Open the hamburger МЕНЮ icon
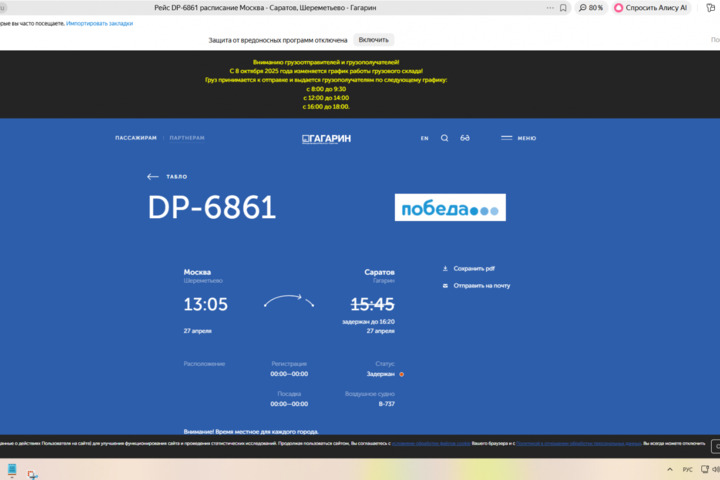Viewport: 720px width, 480px height. click(x=507, y=138)
